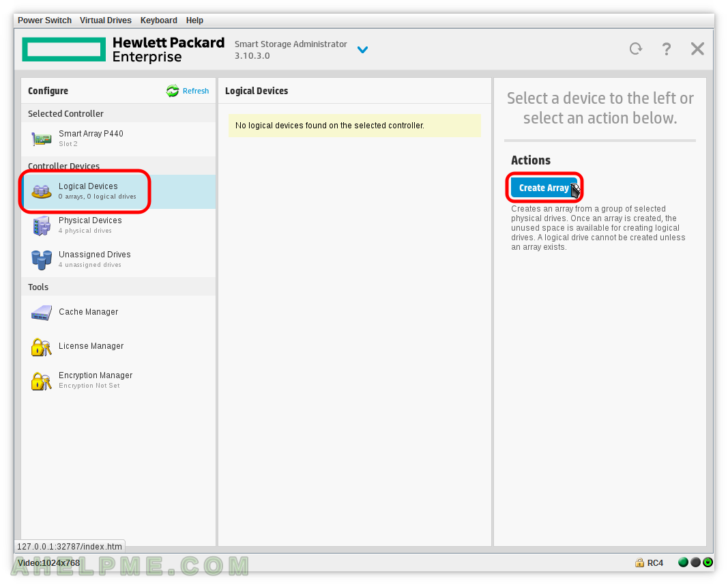This screenshot has height=585, width=728.
Task: Click the 127.0.0.1:32787/index.htm URL tooltip
Action: click(70, 547)
